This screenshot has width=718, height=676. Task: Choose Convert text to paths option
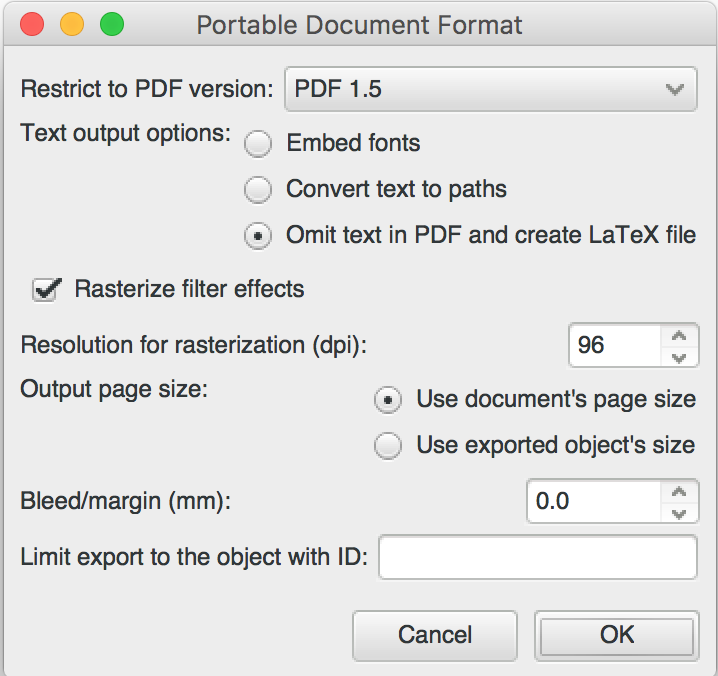258,189
